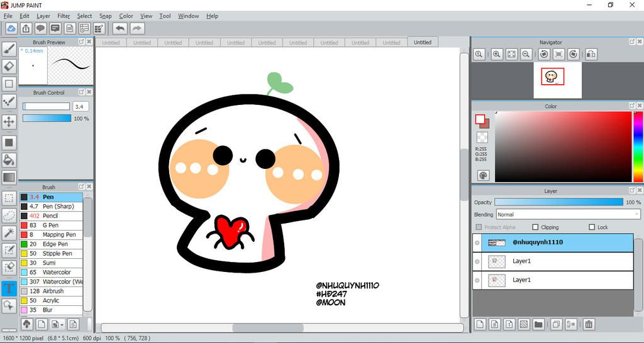Zoom out using Navigator
This screenshot has height=343, width=644.
526,54
